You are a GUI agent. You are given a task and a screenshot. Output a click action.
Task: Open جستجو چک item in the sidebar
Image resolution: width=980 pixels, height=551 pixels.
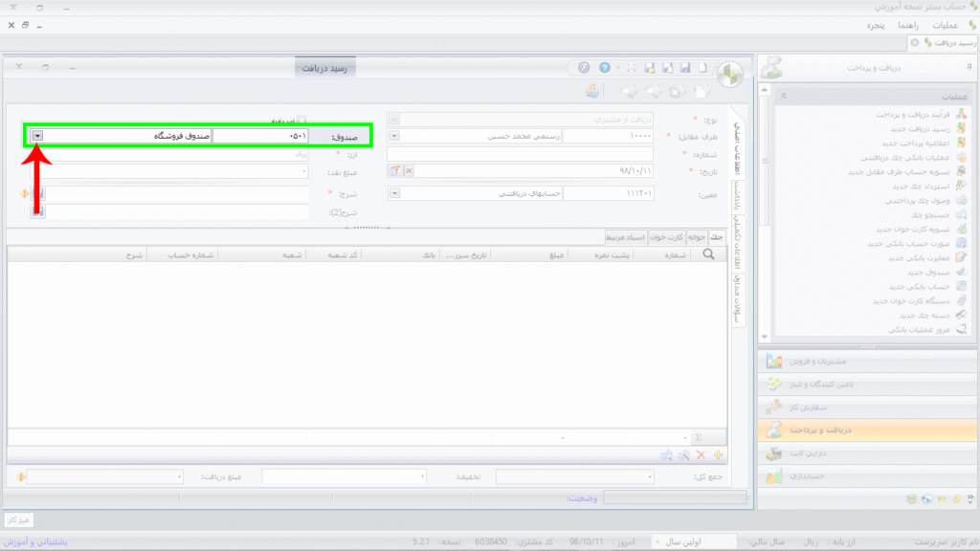pyautogui.click(x=930, y=215)
